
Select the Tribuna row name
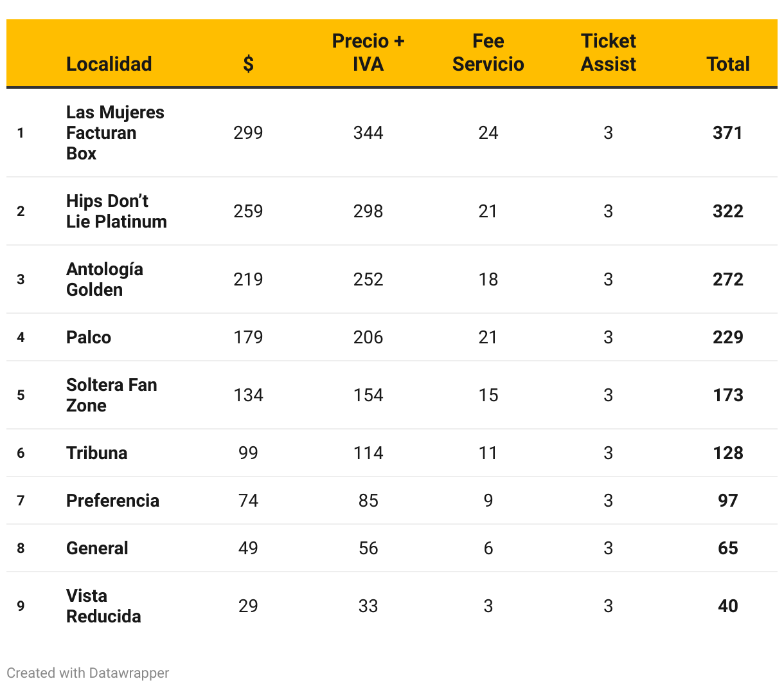[97, 453]
